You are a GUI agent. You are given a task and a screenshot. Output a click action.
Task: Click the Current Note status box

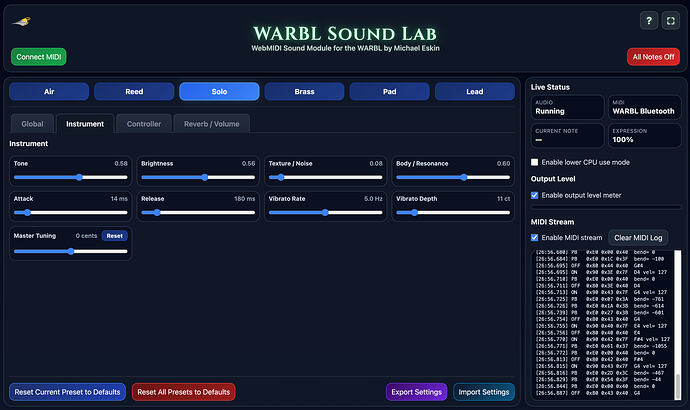coord(567,135)
